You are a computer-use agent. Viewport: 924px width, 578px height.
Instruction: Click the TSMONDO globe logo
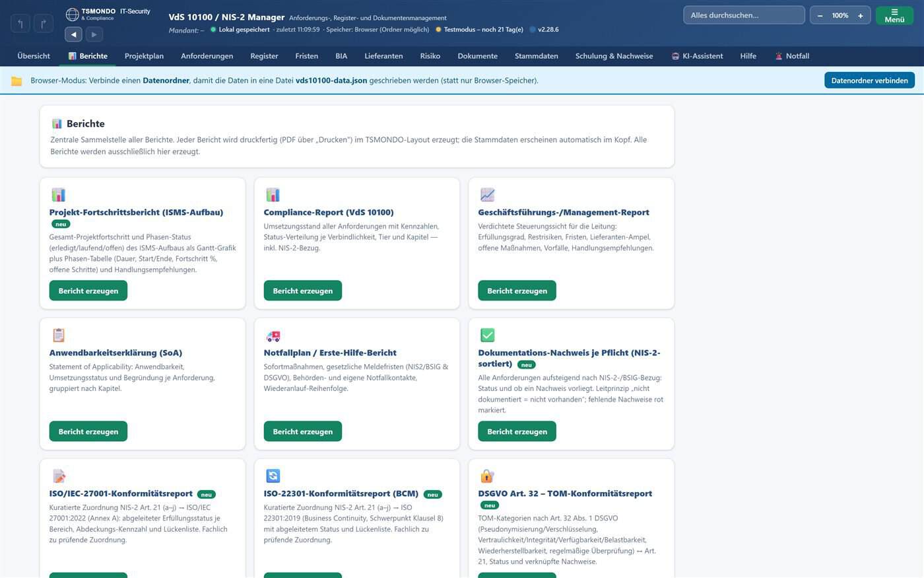73,15
